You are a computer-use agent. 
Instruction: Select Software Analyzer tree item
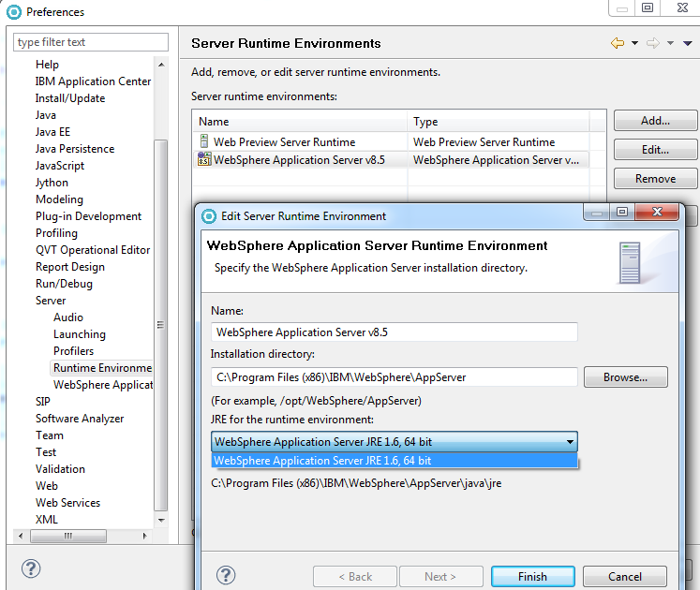(80, 419)
